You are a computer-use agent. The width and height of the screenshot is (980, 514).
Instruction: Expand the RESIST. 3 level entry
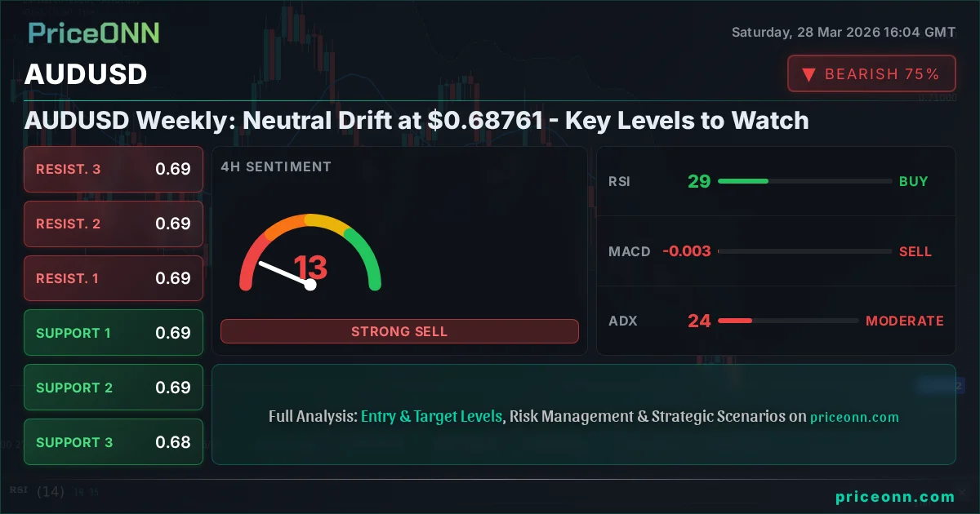(x=113, y=169)
